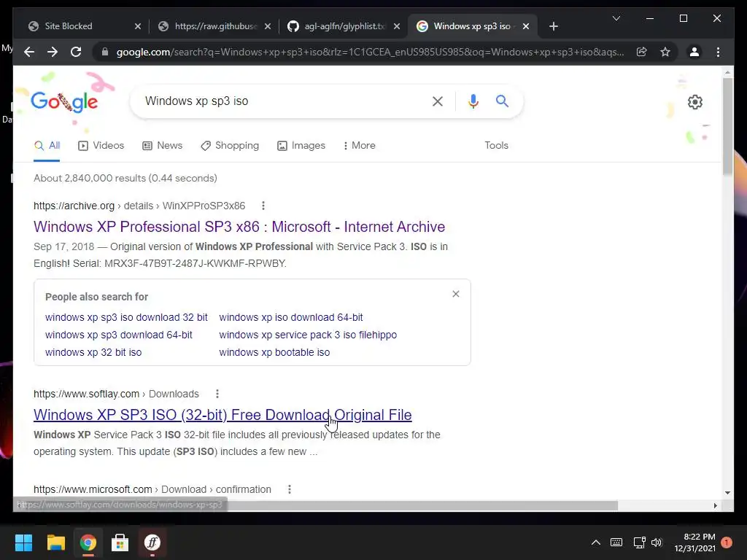Search windows xp bootable iso

[274, 352]
